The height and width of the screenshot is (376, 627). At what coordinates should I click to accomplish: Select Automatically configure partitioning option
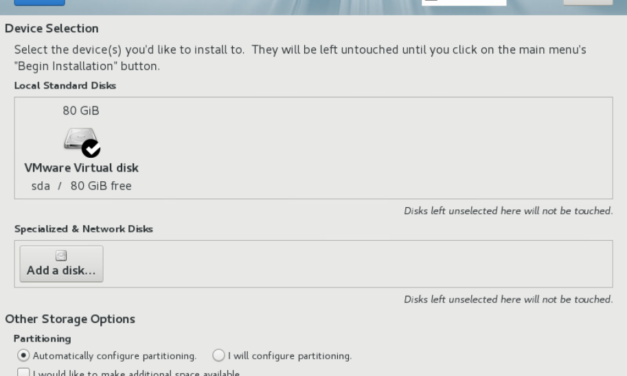click(23, 355)
